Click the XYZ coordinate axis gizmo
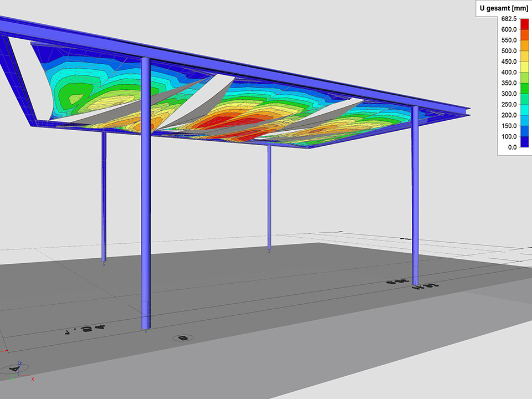 coord(18,370)
